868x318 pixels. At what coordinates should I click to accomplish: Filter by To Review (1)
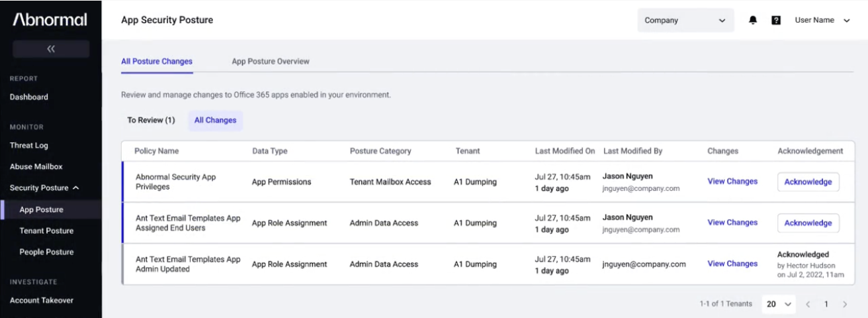point(151,121)
